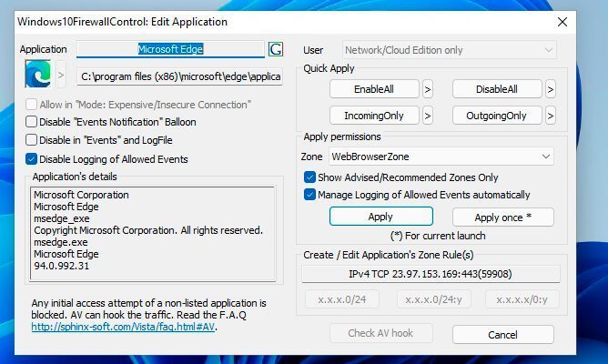The width and height of the screenshot is (608, 364).
Task: Click the green G icon beside application name
Action: 275,49
